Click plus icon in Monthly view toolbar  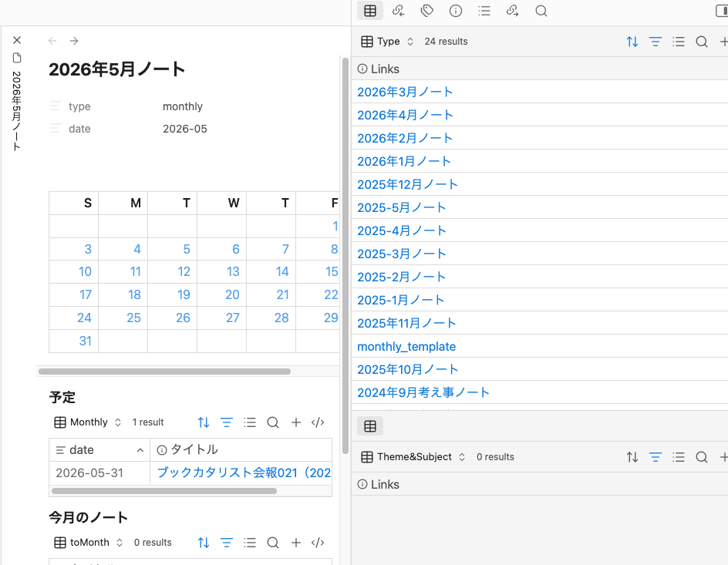(296, 422)
